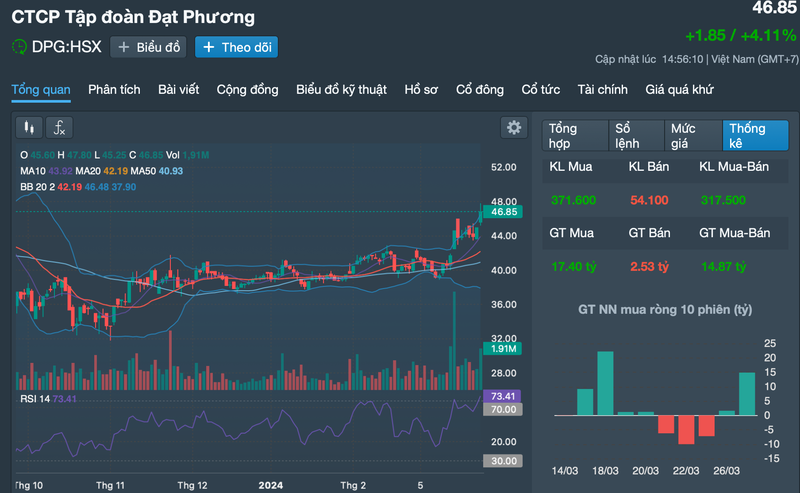This screenshot has width=800, height=493.
Task: Select the Thống kê panel tab
Action: click(755, 136)
